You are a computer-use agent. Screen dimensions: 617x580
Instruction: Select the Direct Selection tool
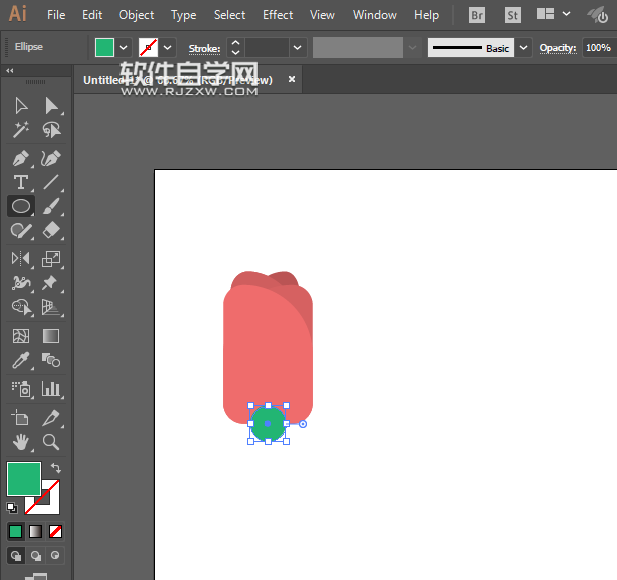tap(51, 105)
